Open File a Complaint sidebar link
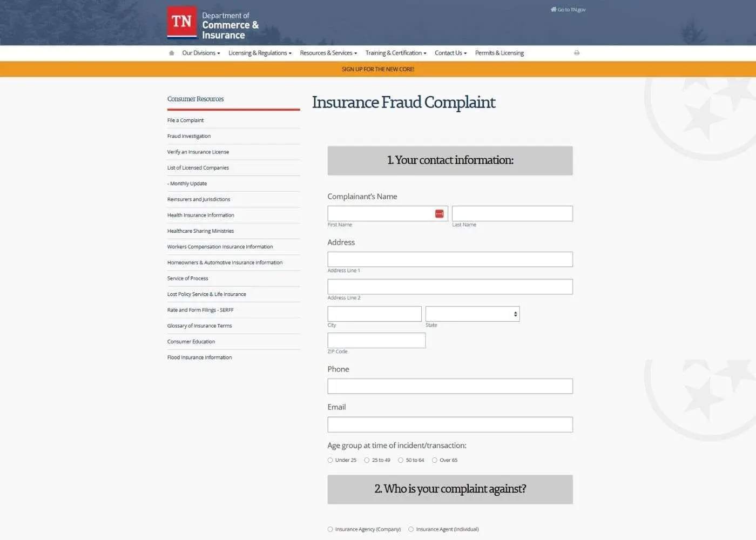The width and height of the screenshot is (756, 540). click(185, 120)
